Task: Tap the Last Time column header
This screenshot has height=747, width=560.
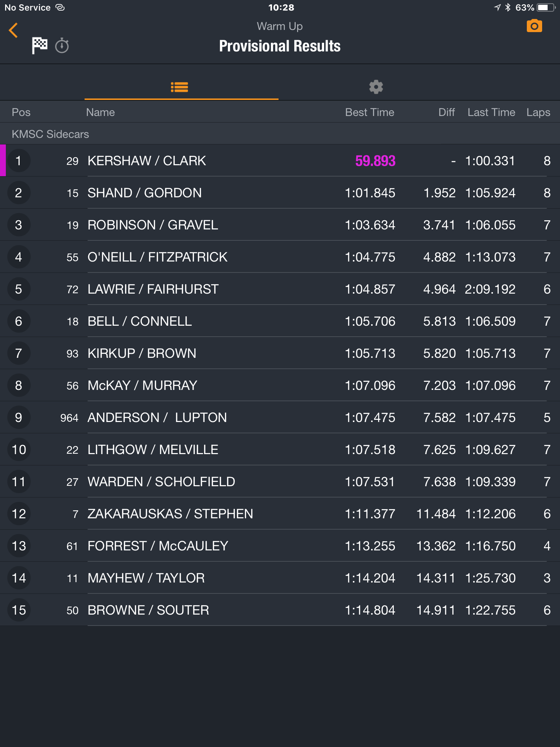Action: click(491, 112)
